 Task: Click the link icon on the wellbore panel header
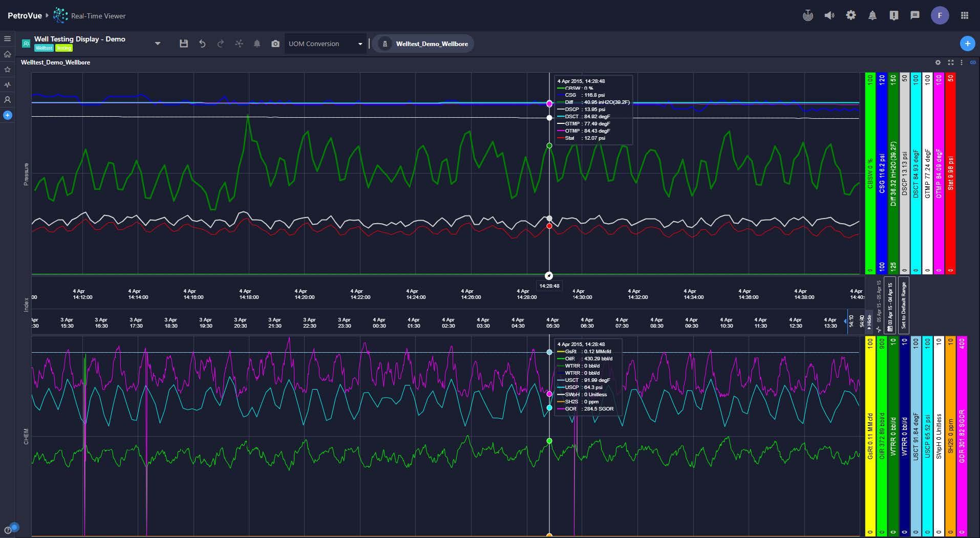click(x=973, y=62)
